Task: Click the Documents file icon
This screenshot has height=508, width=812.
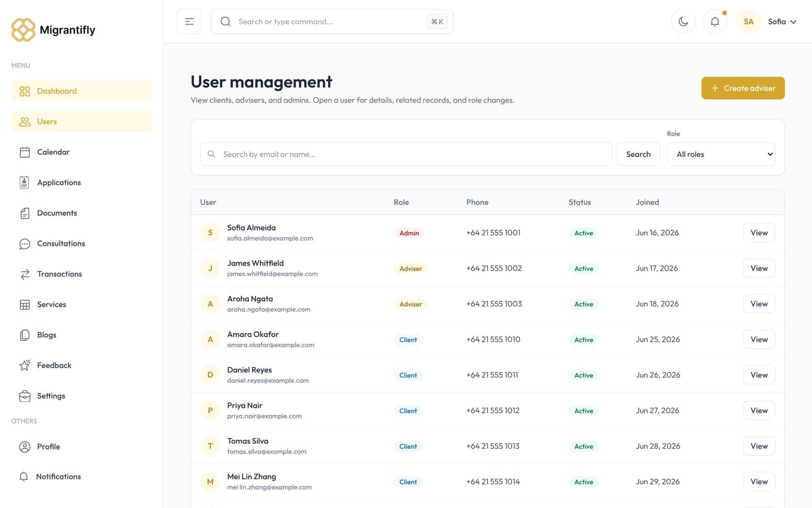Action: point(24,213)
